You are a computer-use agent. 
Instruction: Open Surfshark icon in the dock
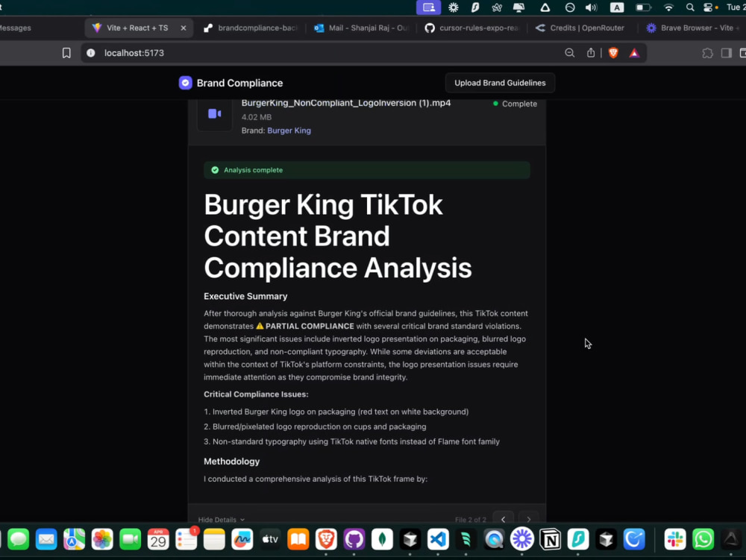point(578,539)
